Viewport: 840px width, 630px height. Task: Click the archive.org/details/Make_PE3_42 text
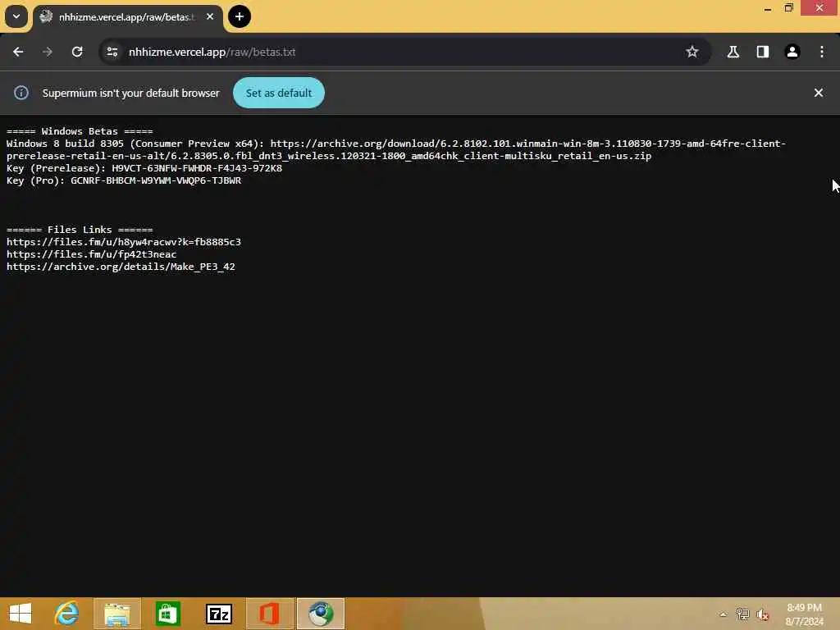121,267
